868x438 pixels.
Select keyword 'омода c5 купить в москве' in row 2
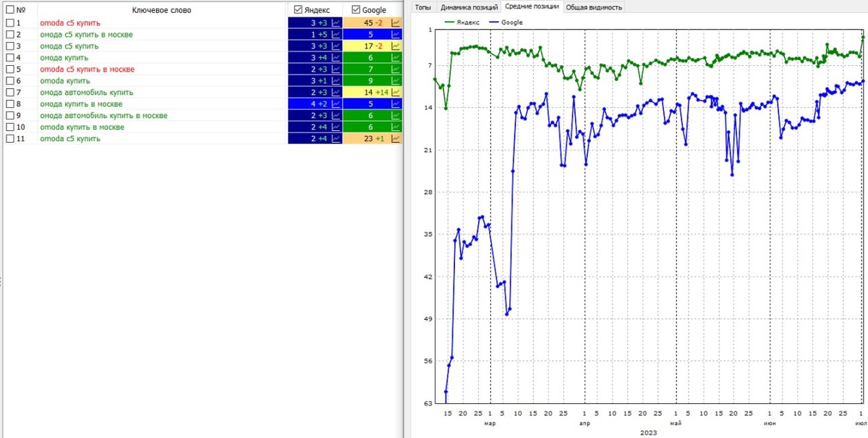coord(86,35)
